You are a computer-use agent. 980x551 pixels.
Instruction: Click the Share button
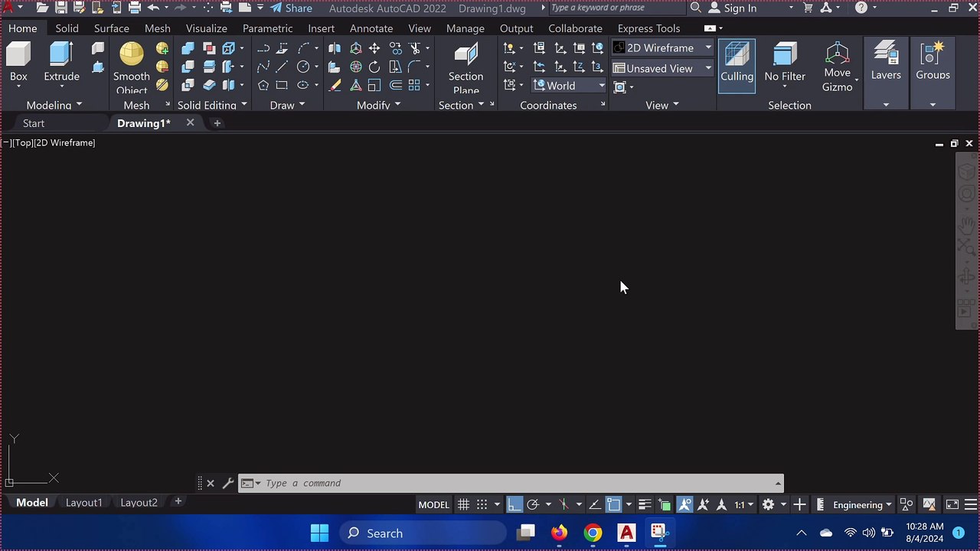point(291,8)
